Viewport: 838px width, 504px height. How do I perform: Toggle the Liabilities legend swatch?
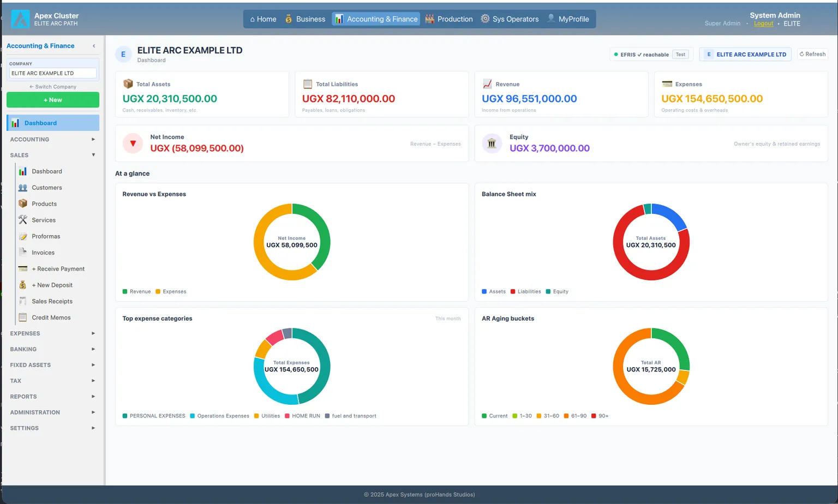point(513,291)
